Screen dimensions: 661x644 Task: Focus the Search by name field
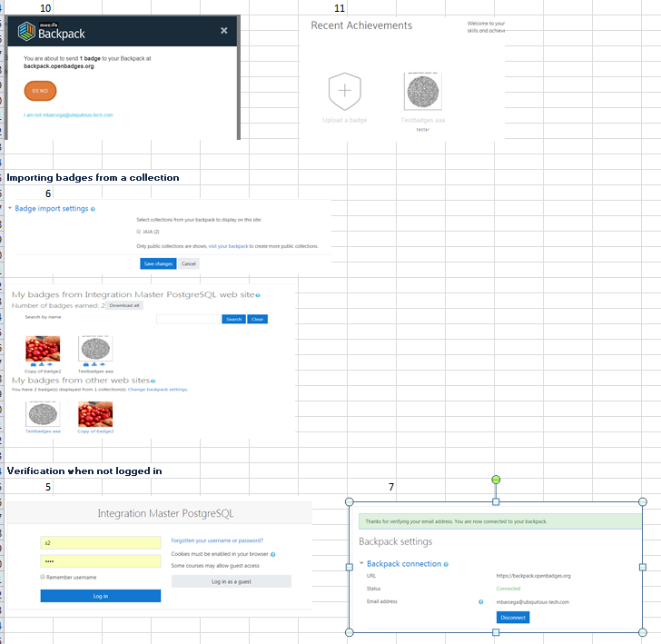point(189,319)
